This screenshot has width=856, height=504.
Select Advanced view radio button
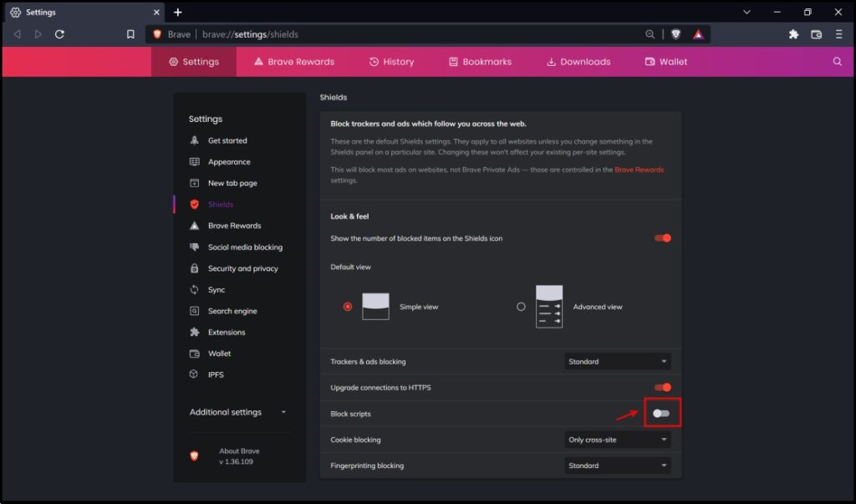click(521, 307)
